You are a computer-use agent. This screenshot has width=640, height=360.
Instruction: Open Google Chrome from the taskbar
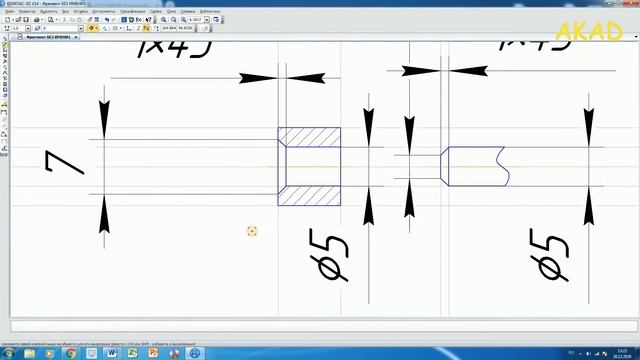point(71,353)
